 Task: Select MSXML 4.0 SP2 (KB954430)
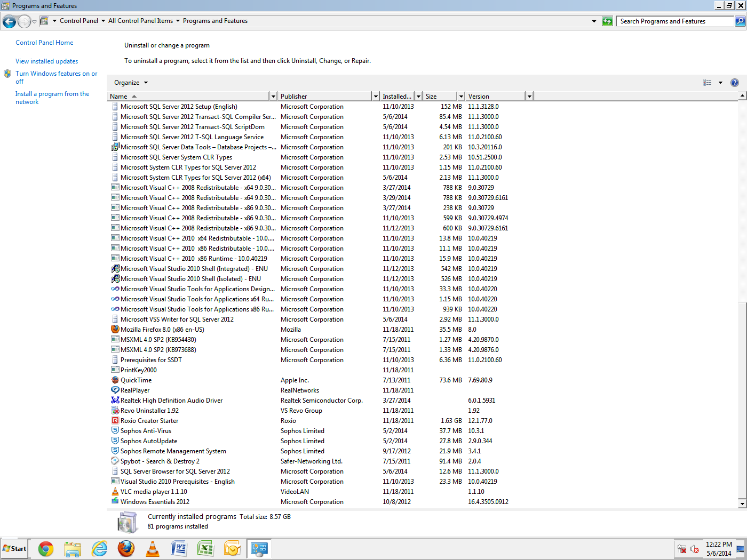158,340
